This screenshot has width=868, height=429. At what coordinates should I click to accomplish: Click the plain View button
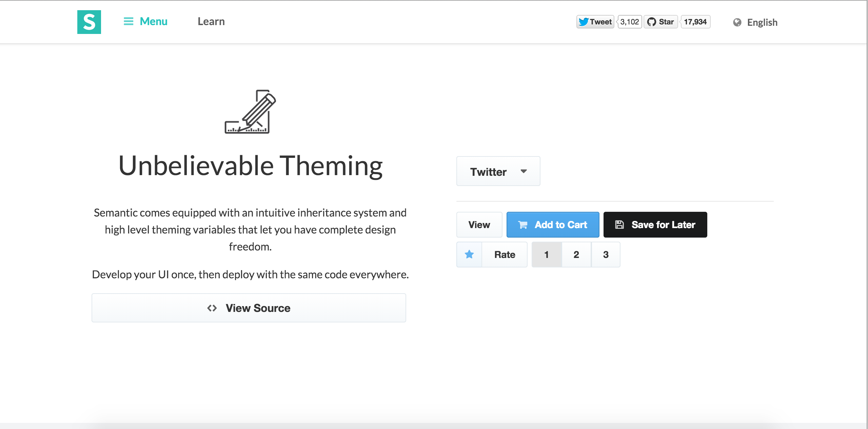tap(479, 225)
